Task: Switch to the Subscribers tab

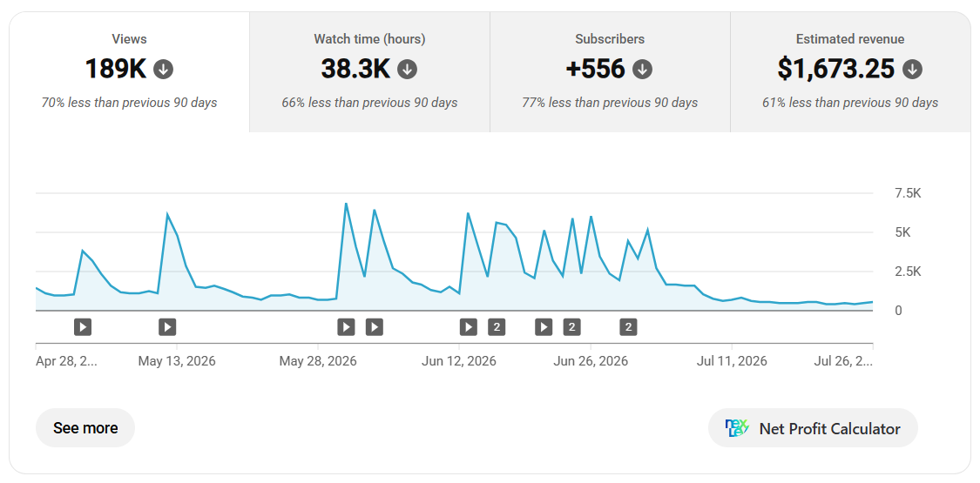Action: pyautogui.click(x=610, y=71)
